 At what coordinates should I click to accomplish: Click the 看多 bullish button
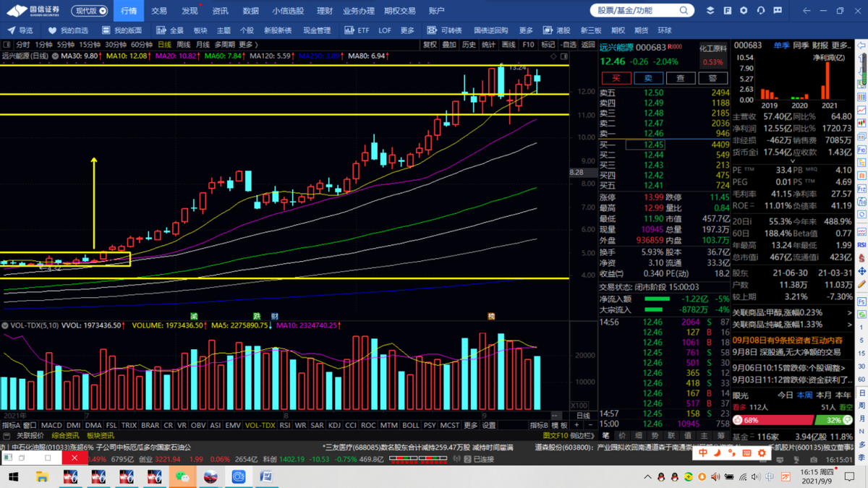(x=739, y=407)
